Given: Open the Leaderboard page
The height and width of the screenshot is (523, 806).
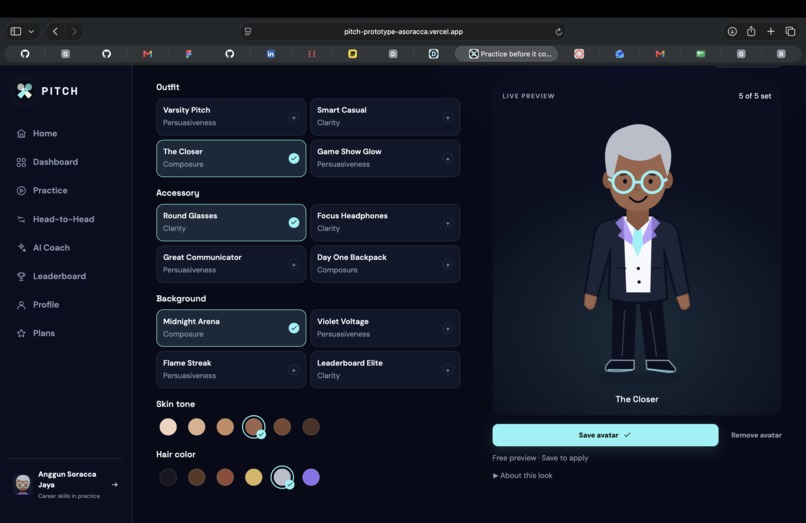Looking at the screenshot, I should pyautogui.click(x=51, y=276).
